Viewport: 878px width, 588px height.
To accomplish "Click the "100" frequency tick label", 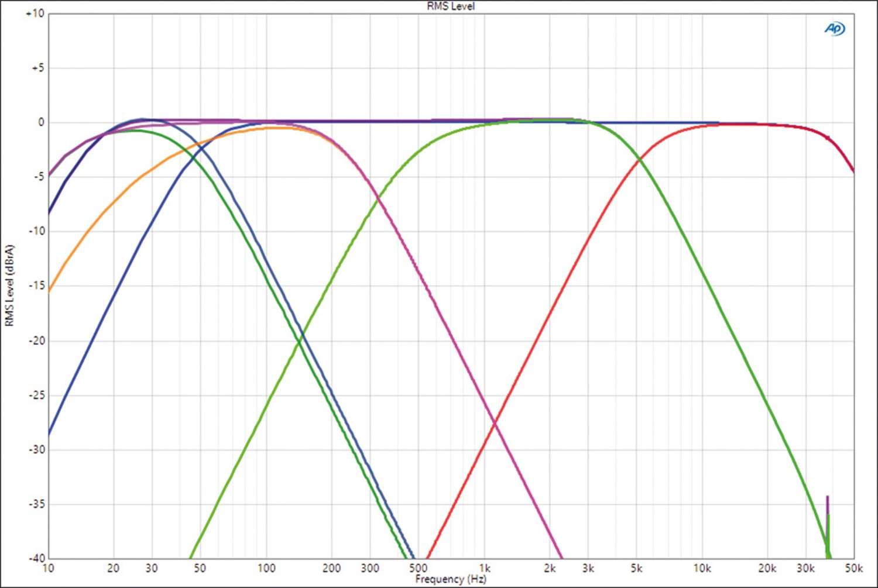I will click(266, 568).
